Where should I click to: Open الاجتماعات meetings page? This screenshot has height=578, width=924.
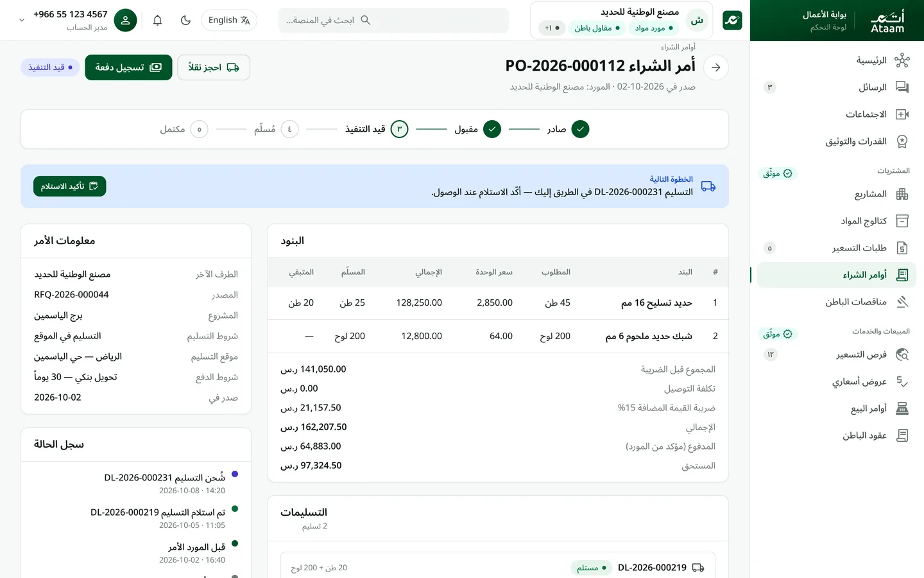coord(837,114)
